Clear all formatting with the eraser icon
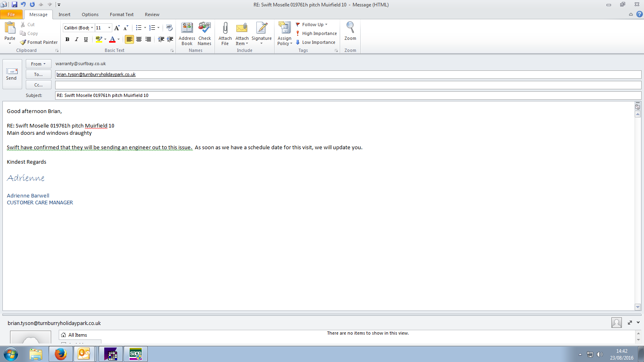644x362 pixels. click(x=169, y=28)
